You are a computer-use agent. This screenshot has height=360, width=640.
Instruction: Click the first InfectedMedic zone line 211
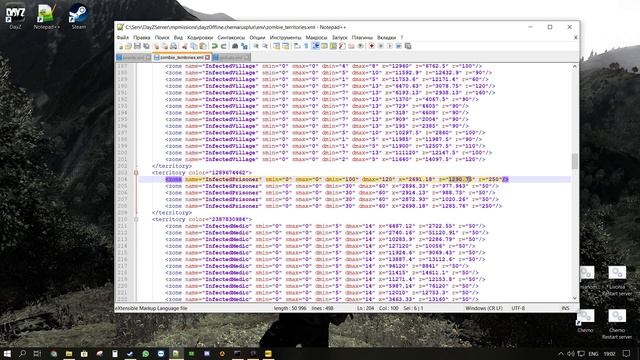[325, 226]
